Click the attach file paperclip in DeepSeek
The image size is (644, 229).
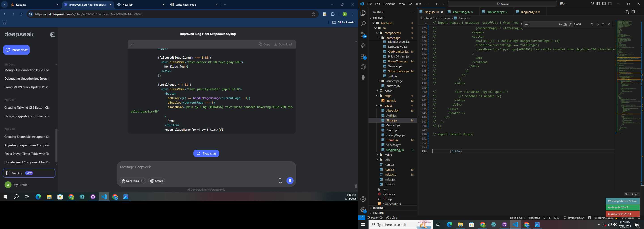coord(280,181)
